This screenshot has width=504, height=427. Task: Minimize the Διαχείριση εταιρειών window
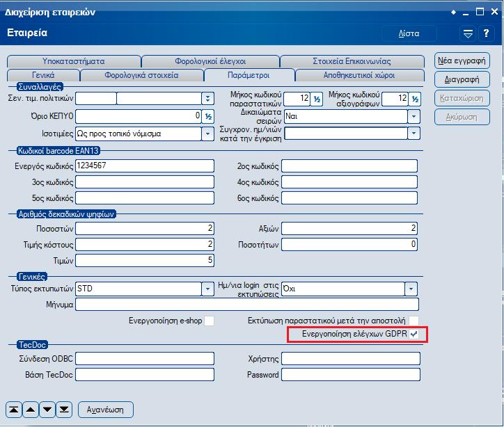466,13
